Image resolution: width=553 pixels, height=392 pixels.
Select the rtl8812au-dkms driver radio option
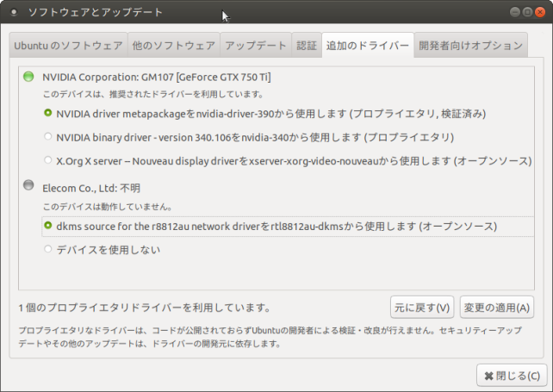48,226
